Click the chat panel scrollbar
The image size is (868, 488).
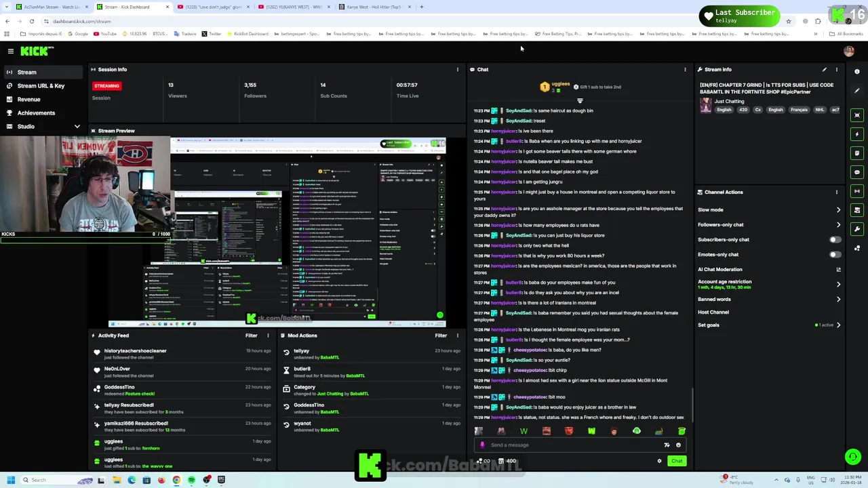coord(692,404)
